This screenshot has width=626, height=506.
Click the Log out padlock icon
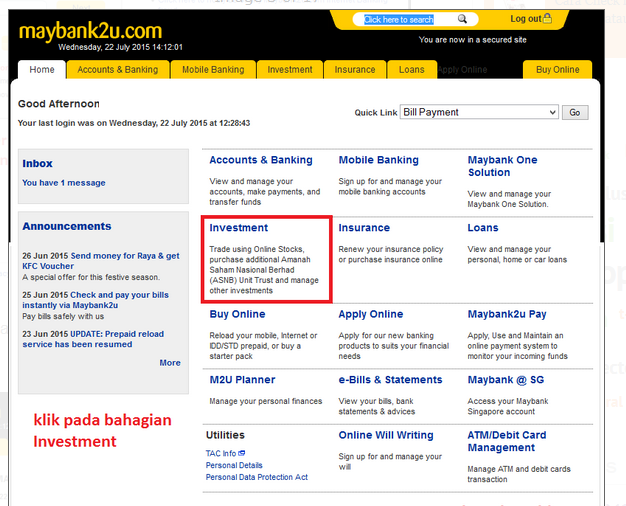click(547, 18)
